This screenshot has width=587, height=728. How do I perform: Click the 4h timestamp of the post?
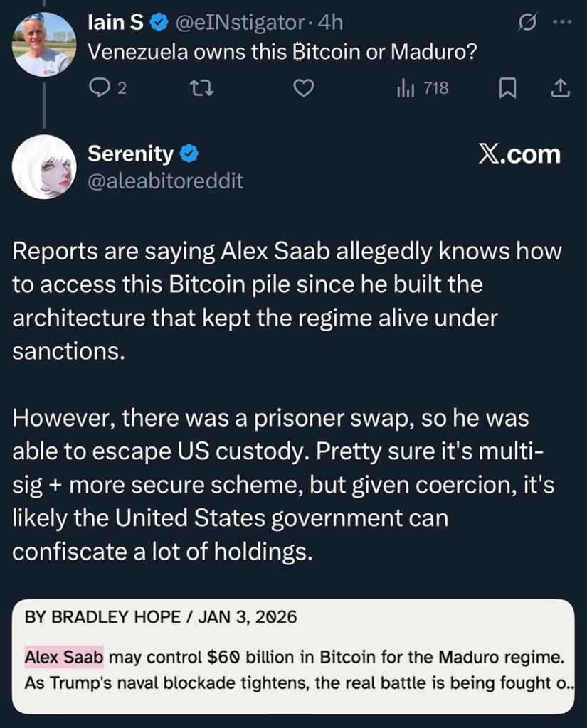[x=330, y=23]
